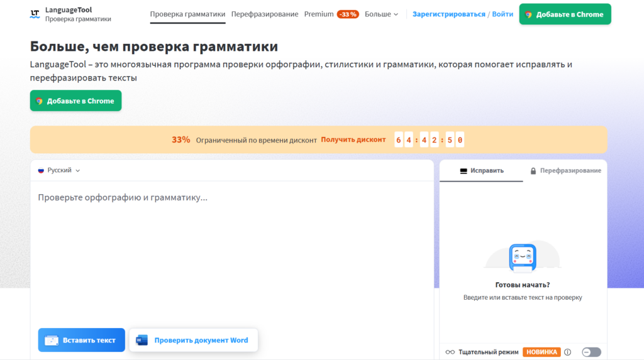This screenshot has width=644, height=360.
Task: Toggle the Тщательный режим switch
Action: click(591, 352)
